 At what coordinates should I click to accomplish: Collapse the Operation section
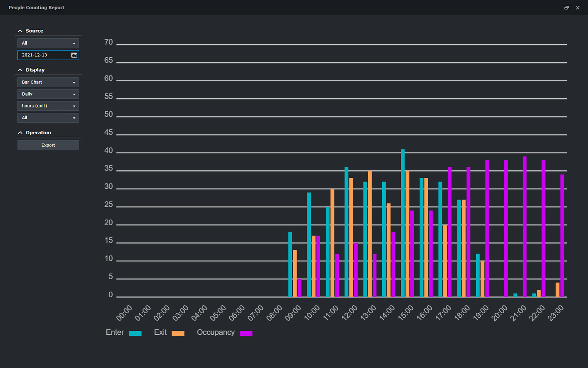(20, 132)
